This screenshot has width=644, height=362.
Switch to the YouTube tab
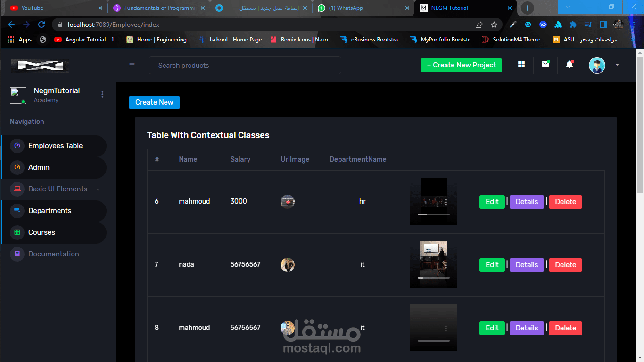pyautogui.click(x=53, y=8)
